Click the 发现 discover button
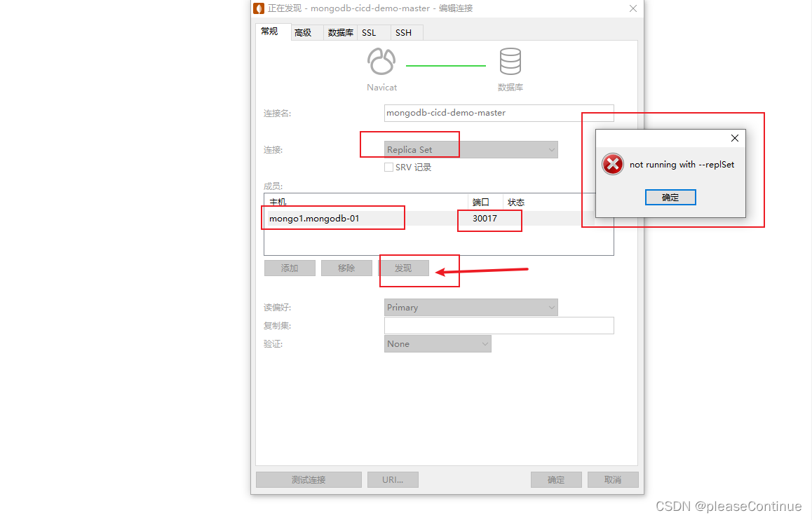812x520 pixels. coord(403,268)
